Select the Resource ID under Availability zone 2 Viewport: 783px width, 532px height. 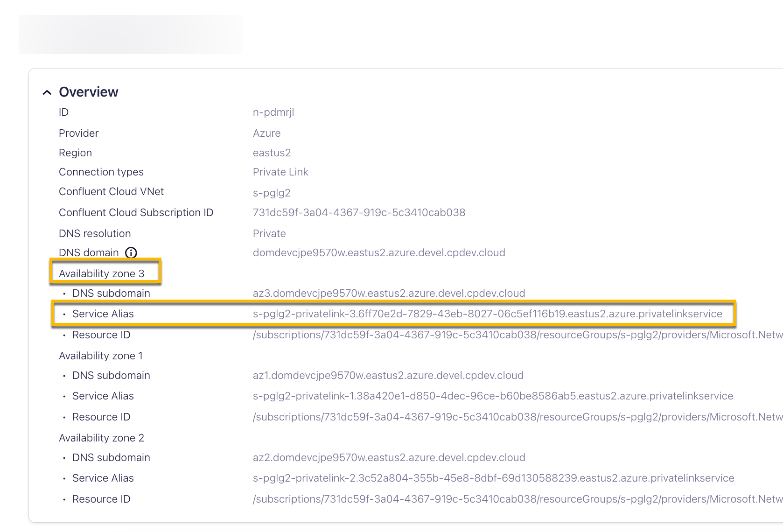(x=513, y=498)
